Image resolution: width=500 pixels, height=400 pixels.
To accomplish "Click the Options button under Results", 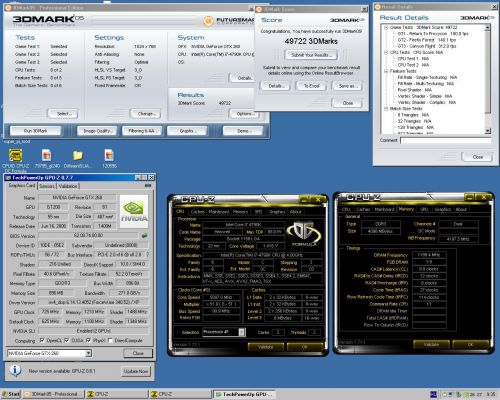I will [x=245, y=114].
